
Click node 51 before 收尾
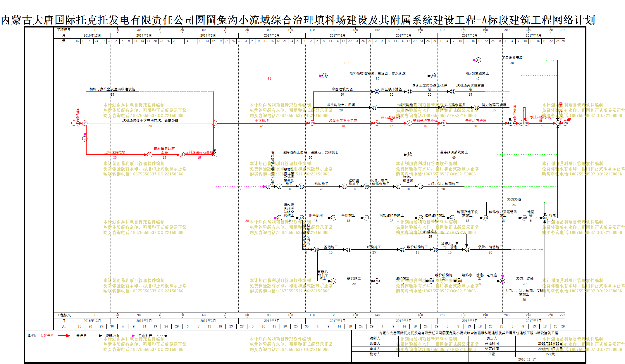(x=545, y=218)
